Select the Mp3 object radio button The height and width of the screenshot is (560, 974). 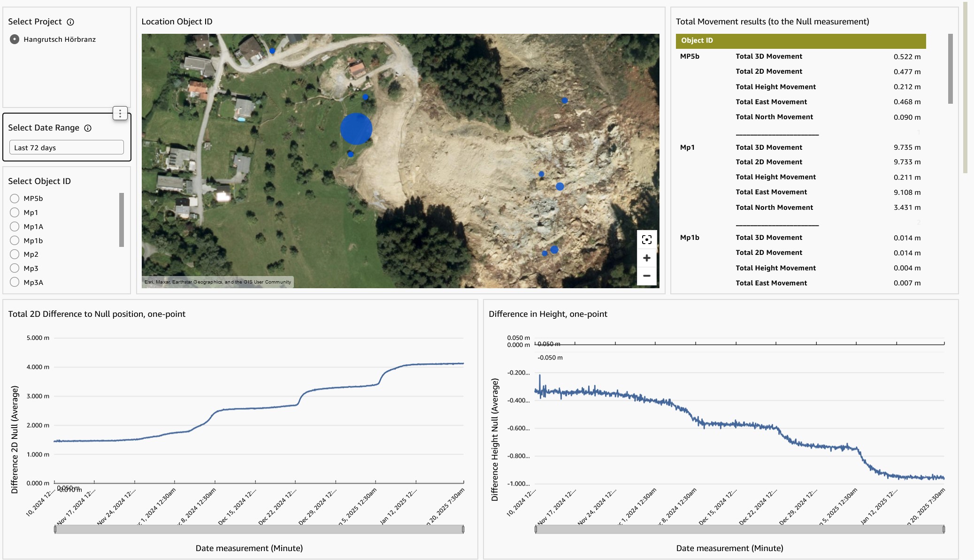pos(15,268)
